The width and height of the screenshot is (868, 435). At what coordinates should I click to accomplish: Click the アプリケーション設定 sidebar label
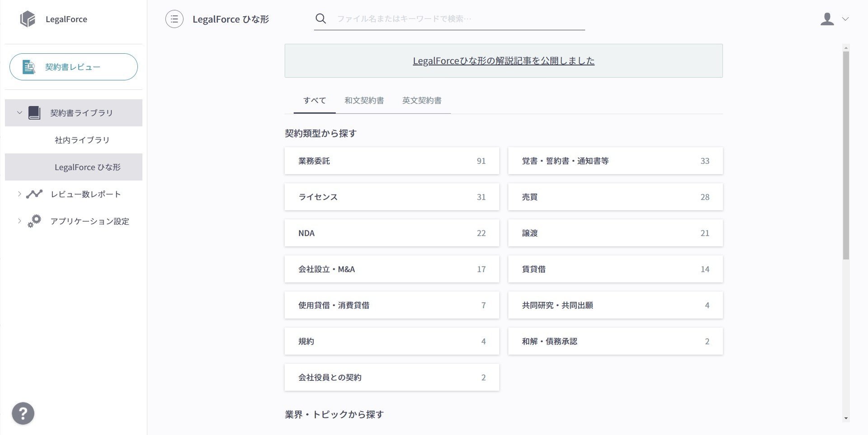[90, 221]
